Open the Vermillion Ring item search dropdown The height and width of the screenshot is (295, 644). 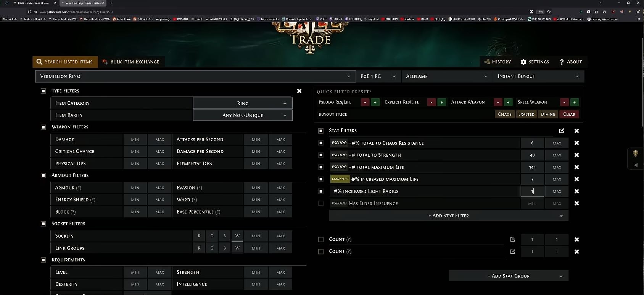195,76
